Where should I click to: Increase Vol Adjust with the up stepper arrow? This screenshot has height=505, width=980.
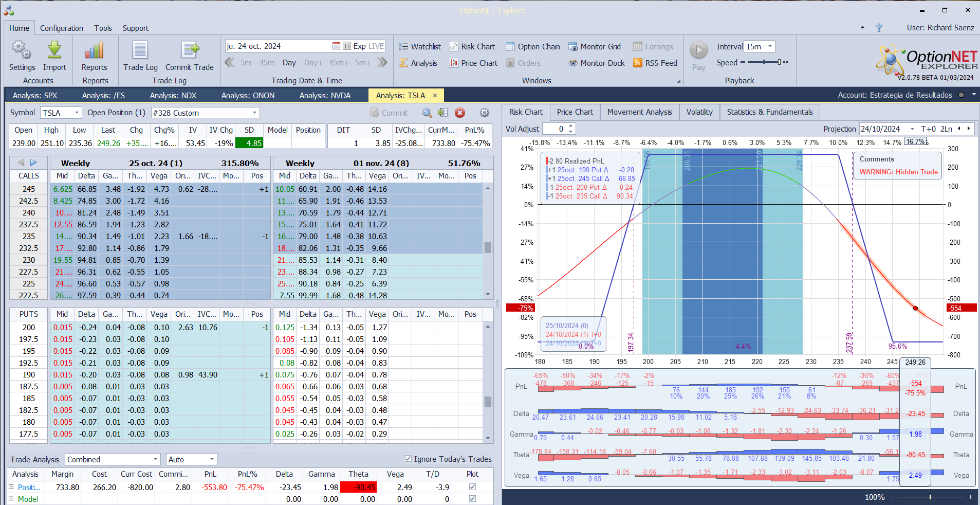click(571, 127)
